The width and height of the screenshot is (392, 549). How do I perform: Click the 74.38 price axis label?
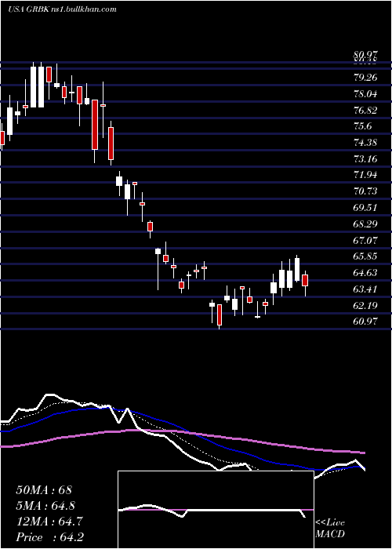click(365, 143)
